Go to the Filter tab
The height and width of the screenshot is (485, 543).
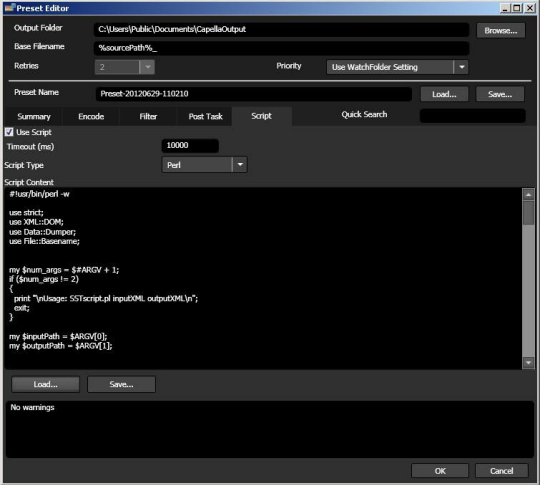coord(148,116)
